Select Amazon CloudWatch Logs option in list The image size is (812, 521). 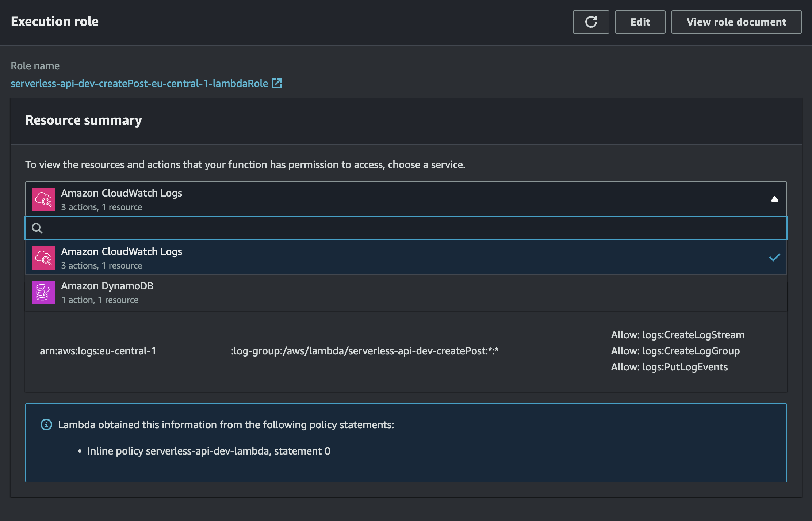pos(406,258)
